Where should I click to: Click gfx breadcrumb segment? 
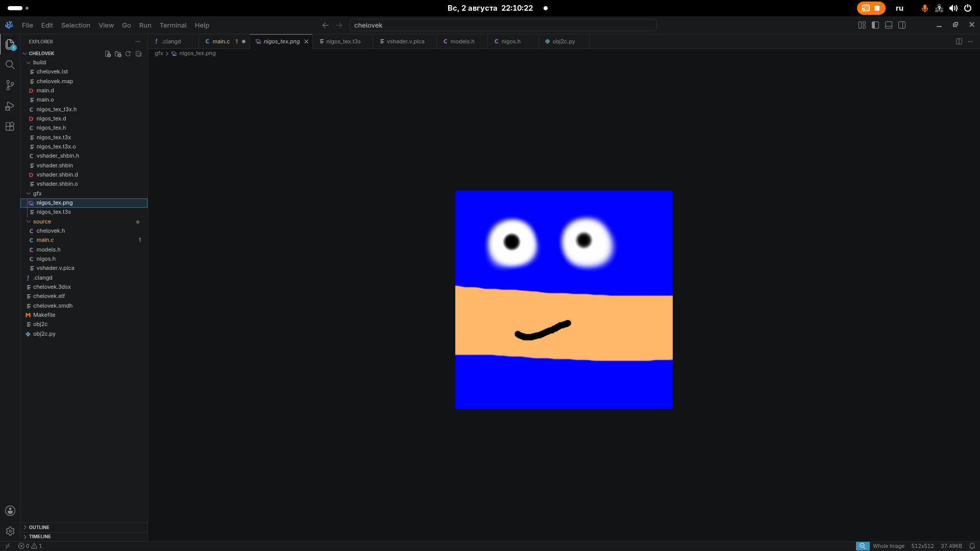(x=159, y=54)
